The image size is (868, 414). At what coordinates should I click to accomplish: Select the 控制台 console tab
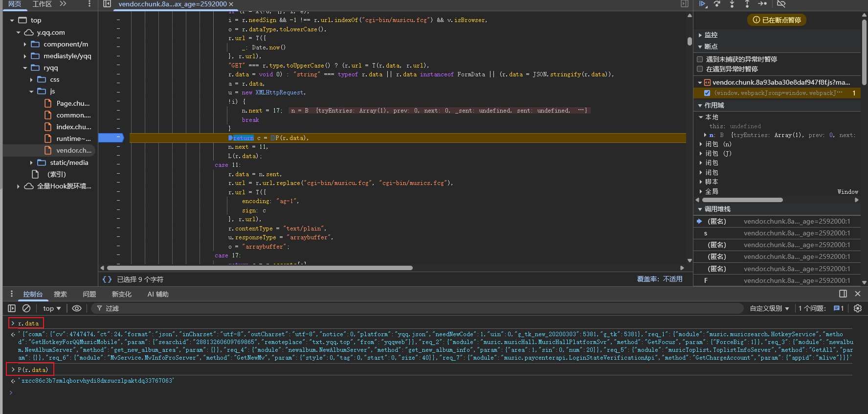(33, 294)
